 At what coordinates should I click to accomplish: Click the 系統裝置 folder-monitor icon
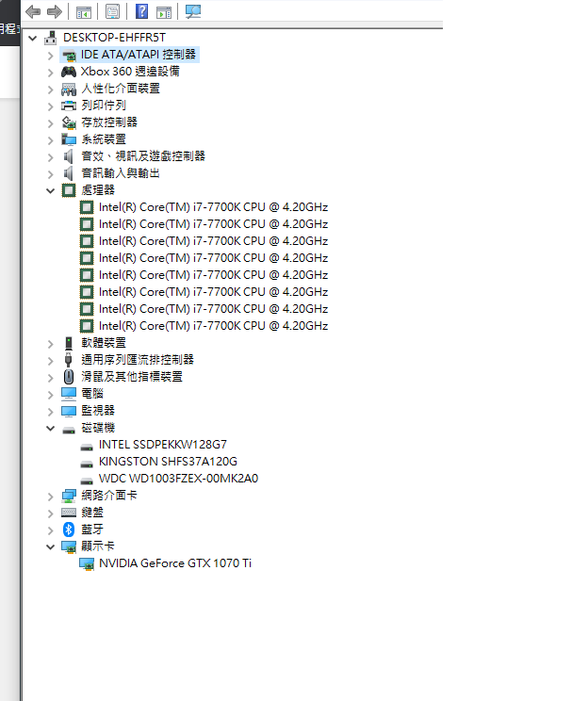(x=69, y=139)
